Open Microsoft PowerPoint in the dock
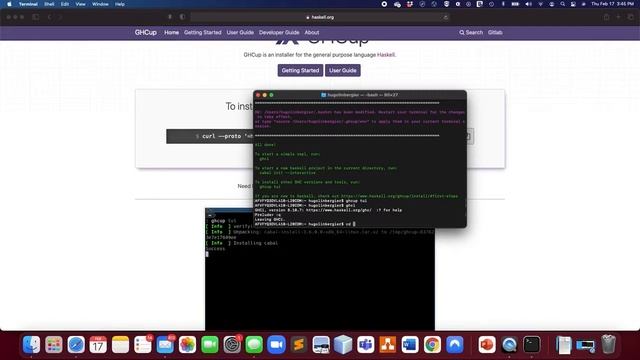 [487, 345]
